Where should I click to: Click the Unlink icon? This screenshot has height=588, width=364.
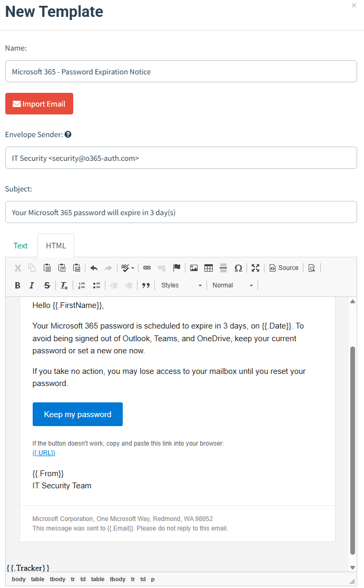pos(162,268)
